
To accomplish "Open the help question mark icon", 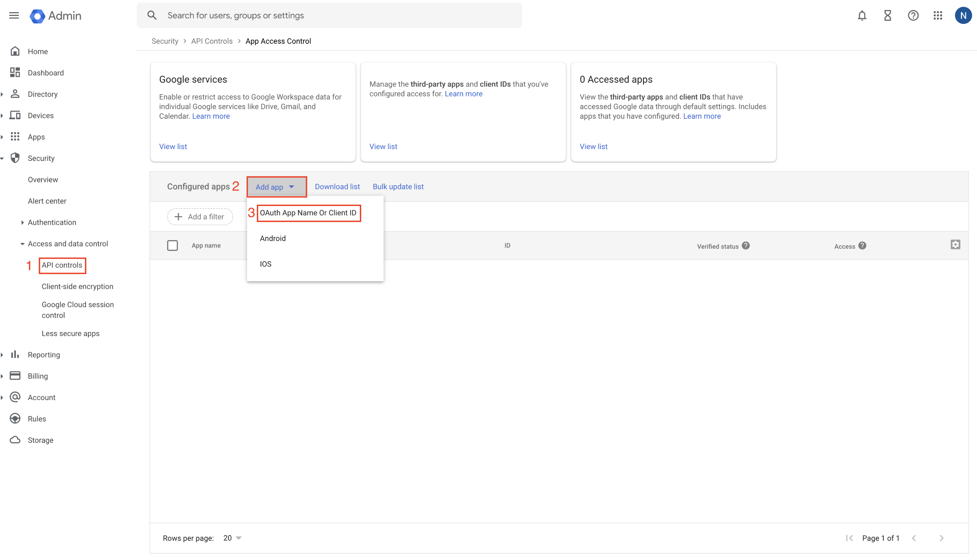I will 913,15.
